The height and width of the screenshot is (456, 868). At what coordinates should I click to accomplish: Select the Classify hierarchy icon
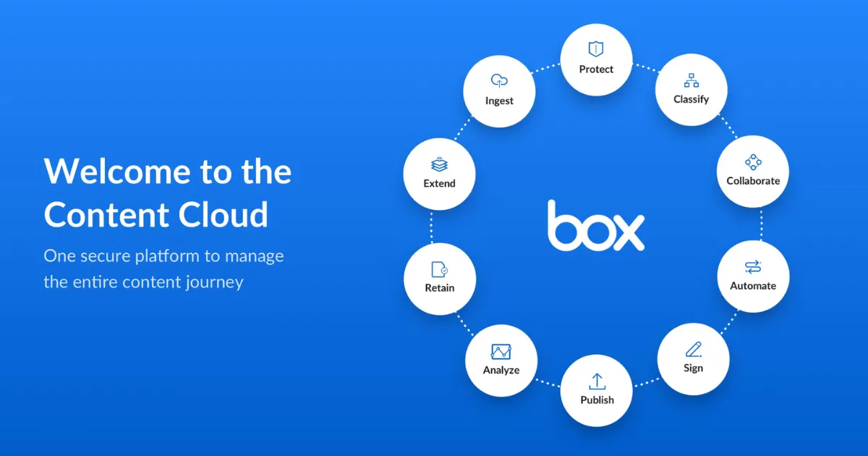click(x=691, y=80)
